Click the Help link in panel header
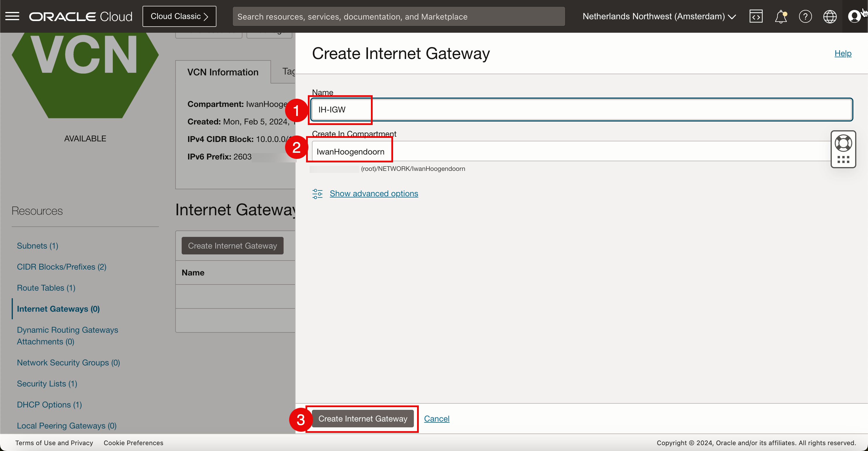 [843, 53]
